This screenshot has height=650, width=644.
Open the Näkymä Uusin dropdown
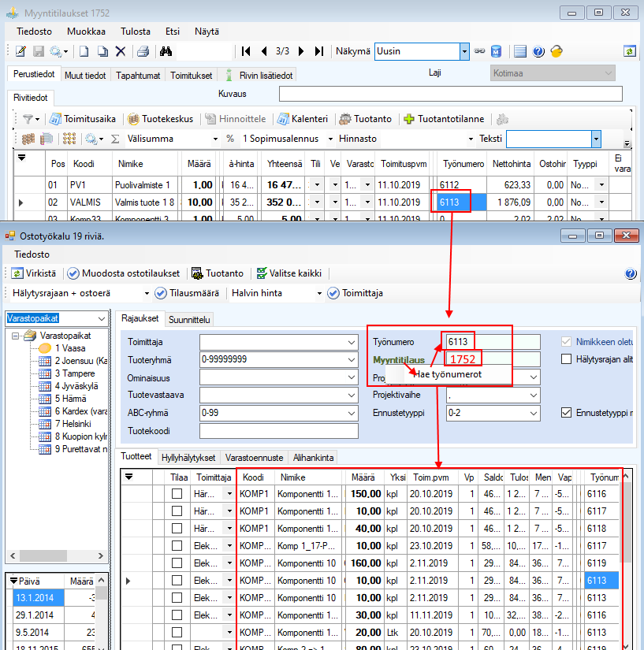pos(464,51)
